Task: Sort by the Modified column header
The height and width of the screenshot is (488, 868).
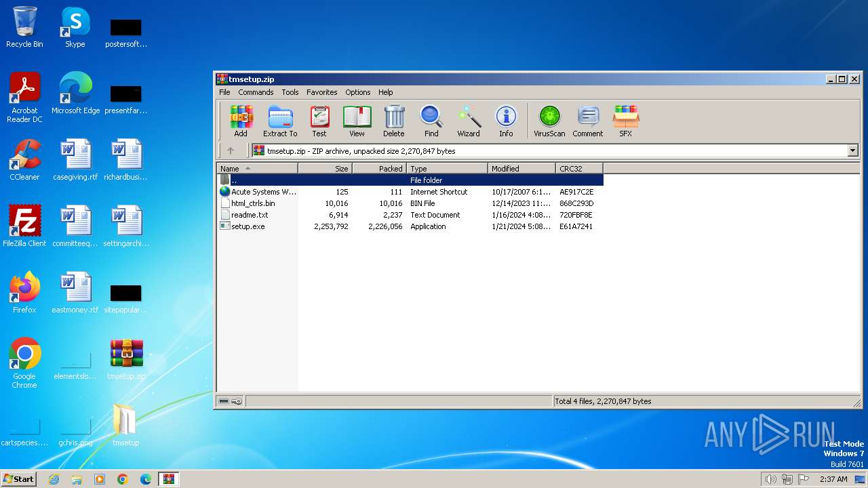Action: click(522, 168)
